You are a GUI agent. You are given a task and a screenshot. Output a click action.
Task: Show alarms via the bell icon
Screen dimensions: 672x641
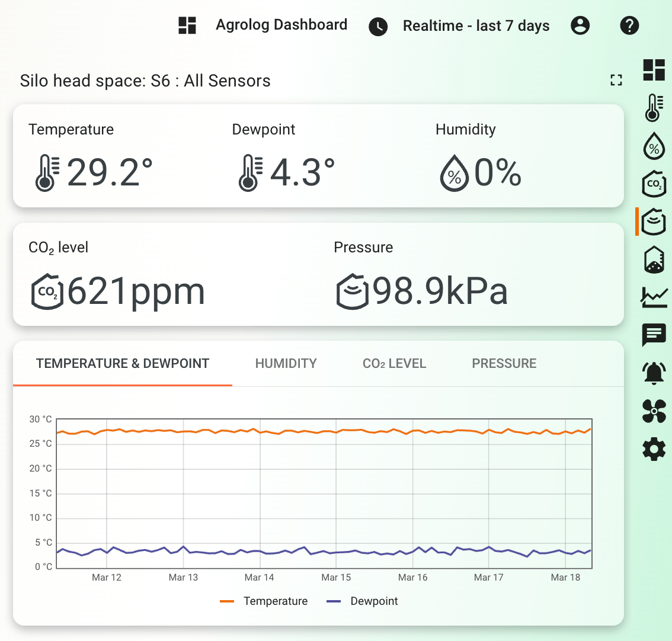(x=654, y=373)
